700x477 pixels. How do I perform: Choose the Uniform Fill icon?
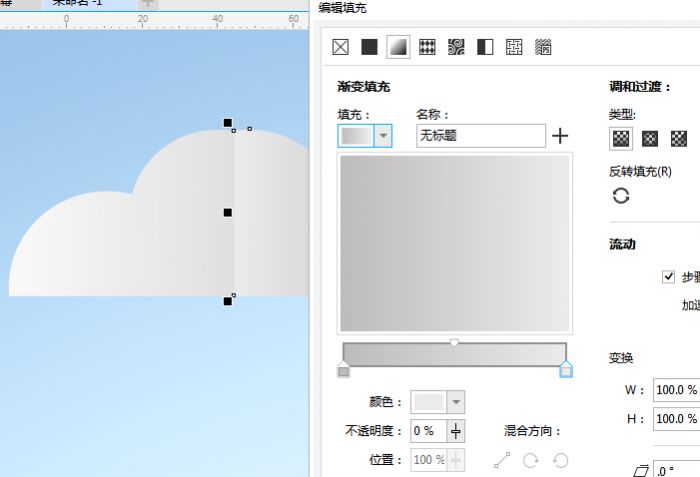[370, 47]
